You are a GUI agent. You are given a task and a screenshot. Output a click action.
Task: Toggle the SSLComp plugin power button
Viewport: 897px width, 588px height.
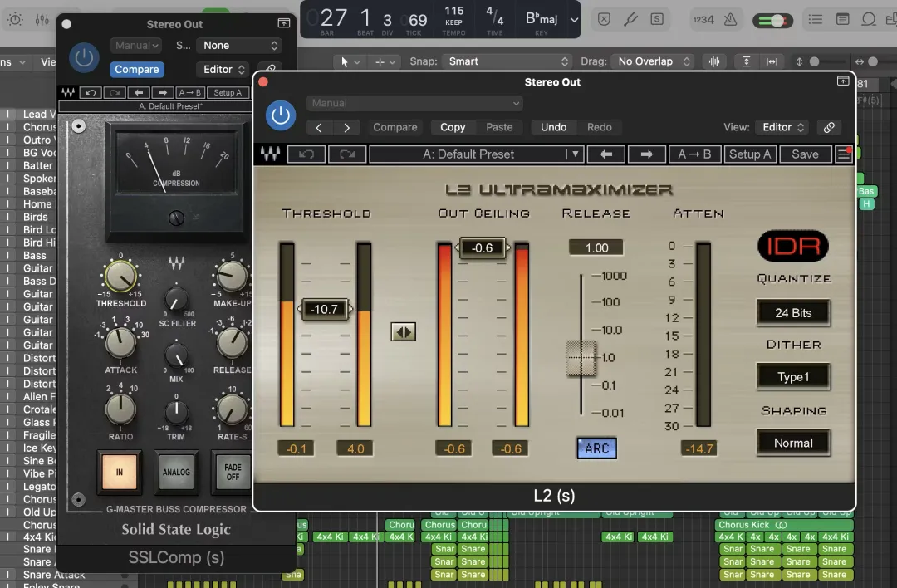coord(84,58)
